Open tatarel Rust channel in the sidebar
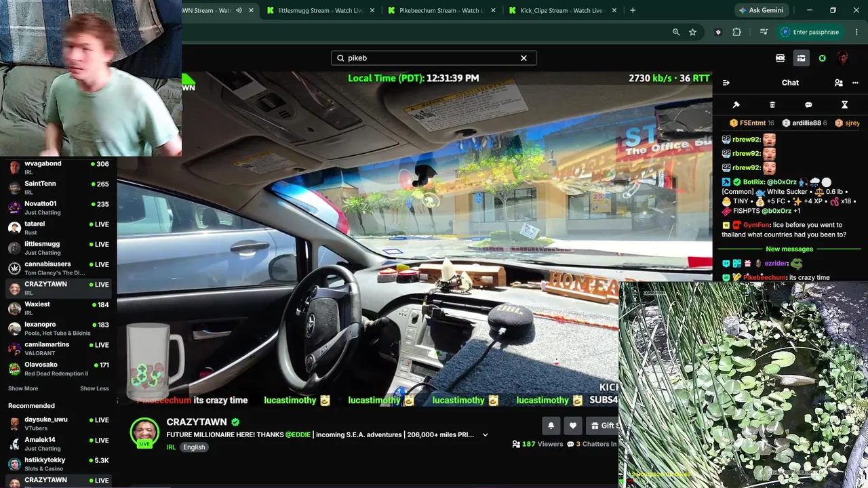Screen dimensions: 868x488 pos(58,228)
